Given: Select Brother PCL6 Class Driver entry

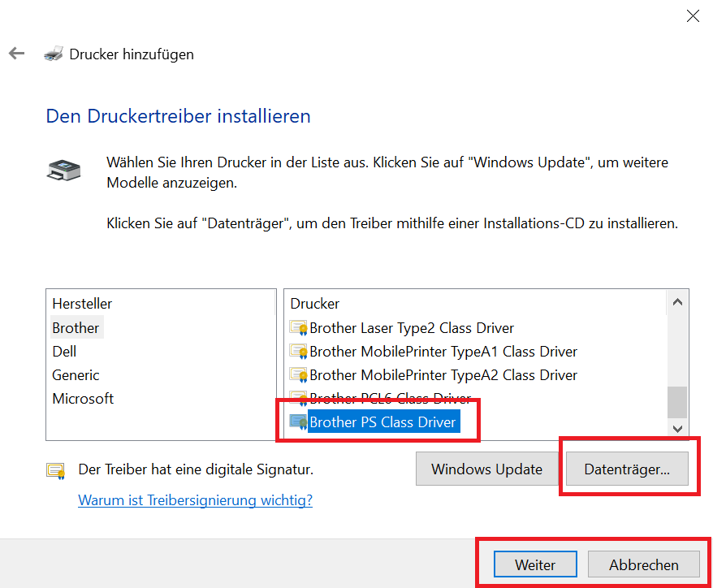Looking at the screenshot, I should pyautogui.click(x=390, y=398).
